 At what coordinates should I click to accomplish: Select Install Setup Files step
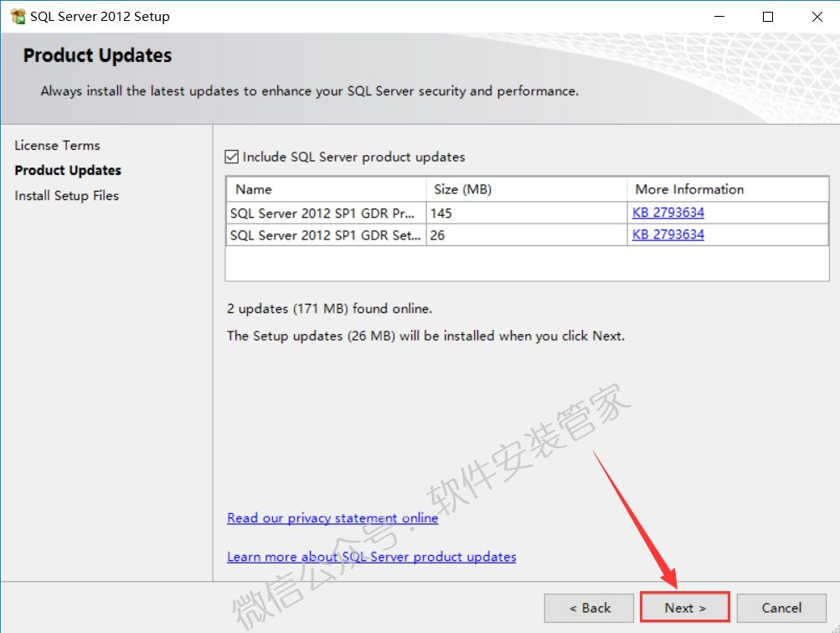66,195
